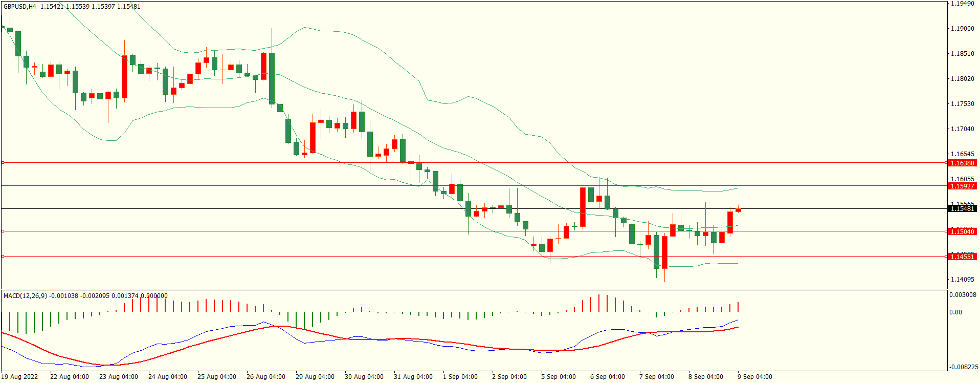Click the 6 Sep 04:00 time label
980x383 pixels.
tap(608, 377)
